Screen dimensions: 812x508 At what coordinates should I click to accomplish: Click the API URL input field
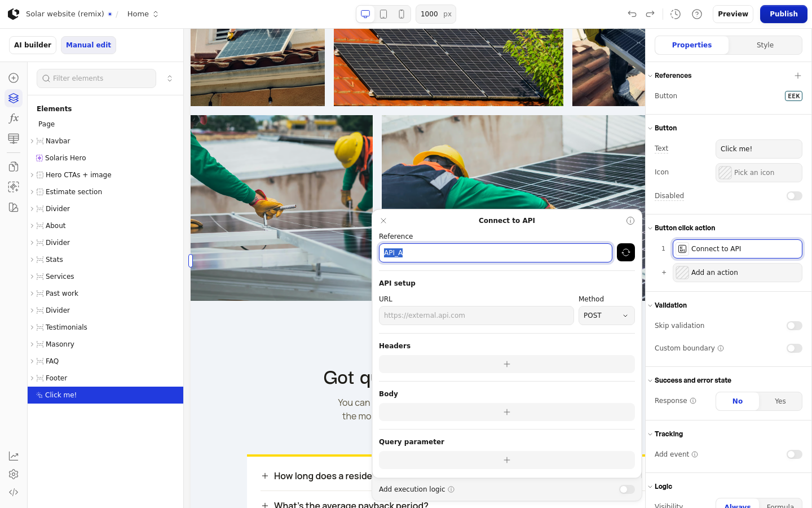click(x=476, y=316)
